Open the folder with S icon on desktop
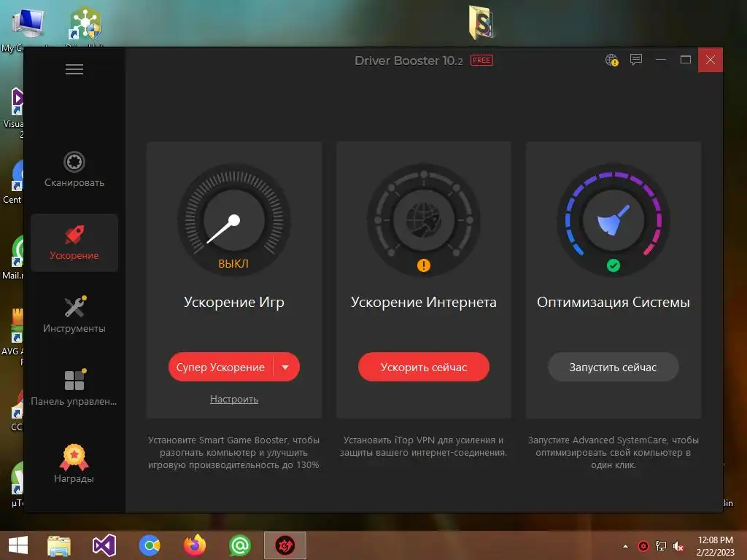 point(481,23)
